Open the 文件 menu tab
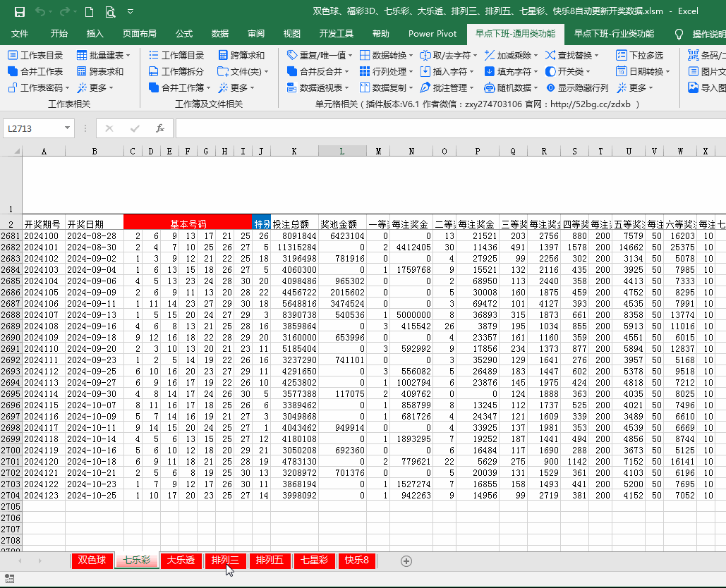Screen dimensions: 726x588 pyautogui.click(x=20, y=34)
